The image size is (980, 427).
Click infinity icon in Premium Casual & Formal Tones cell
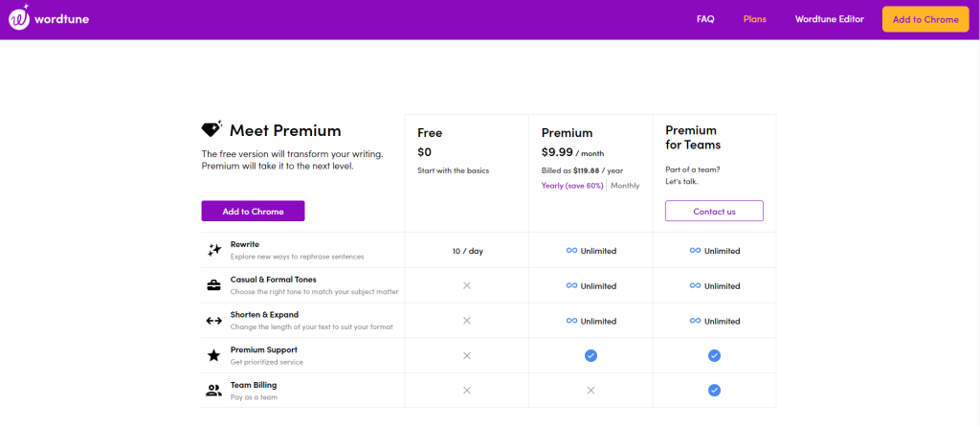pos(571,285)
